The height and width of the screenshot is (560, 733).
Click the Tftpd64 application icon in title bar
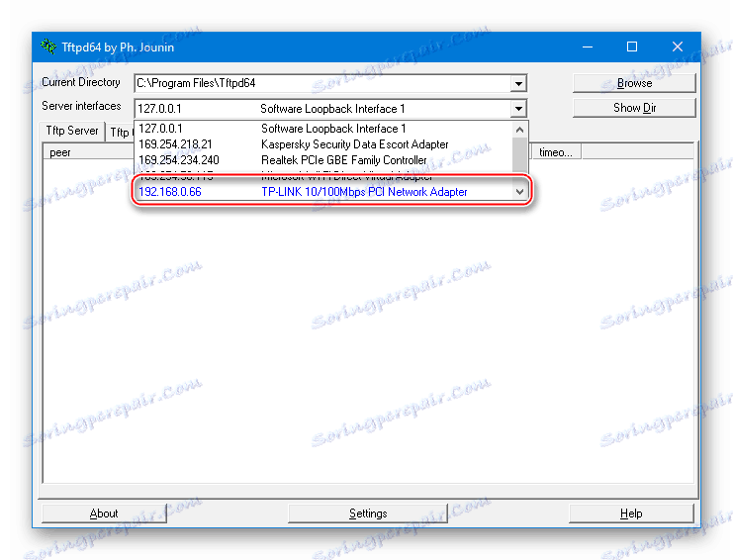[47, 47]
